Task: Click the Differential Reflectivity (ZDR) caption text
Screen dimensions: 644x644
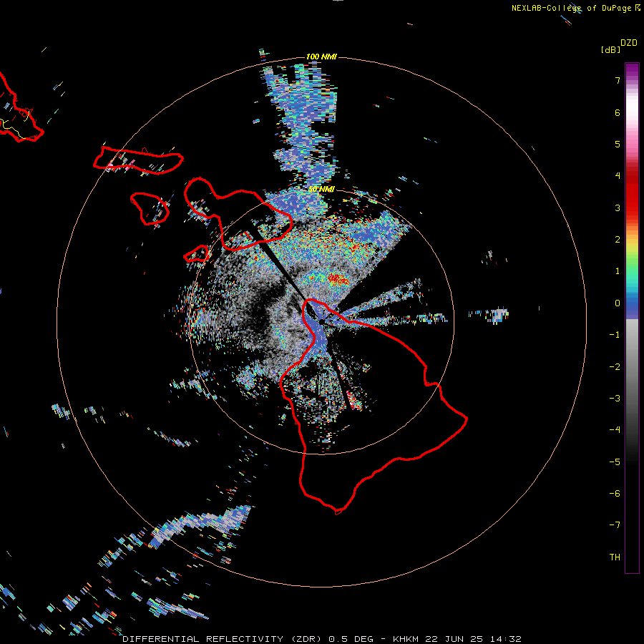Action: tap(223, 639)
